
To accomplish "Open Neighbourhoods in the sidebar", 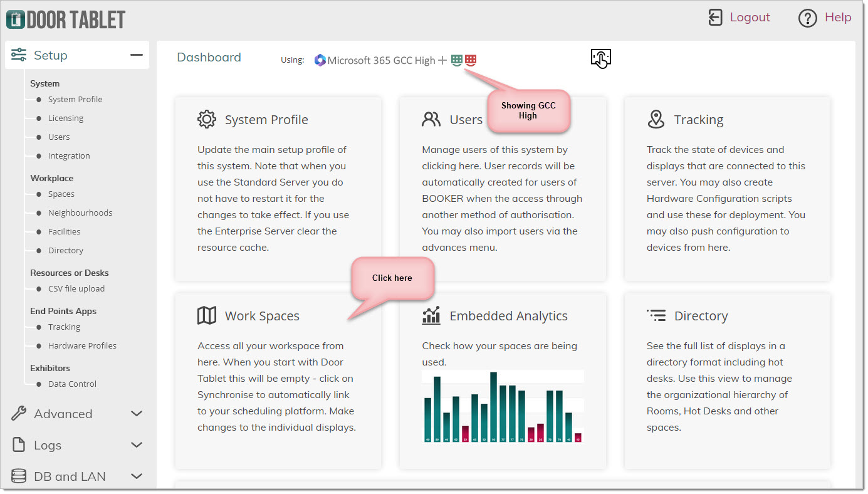I will click(80, 213).
